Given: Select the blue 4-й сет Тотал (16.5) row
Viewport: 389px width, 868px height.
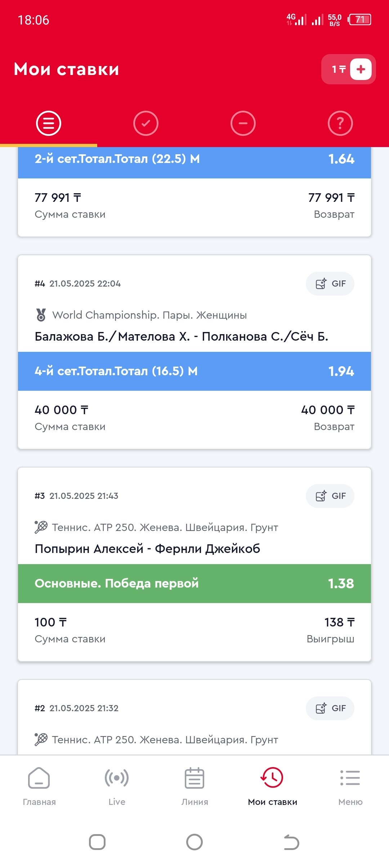Looking at the screenshot, I should pyautogui.click(x=194, y=371).
